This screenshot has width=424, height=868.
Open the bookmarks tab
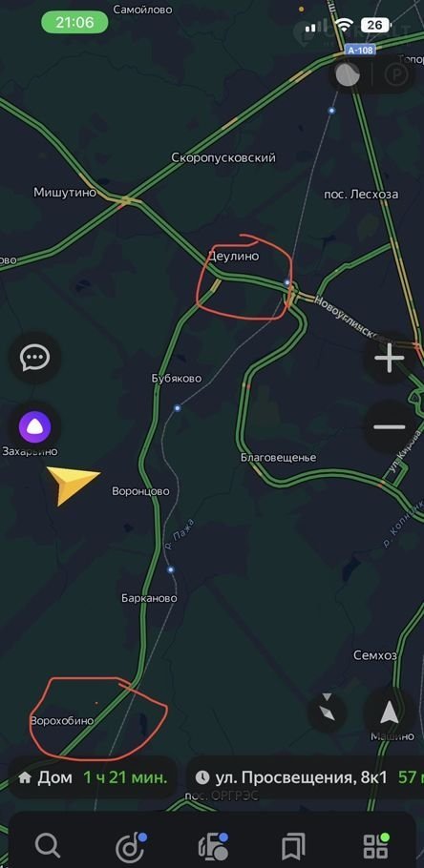point(294,846)
